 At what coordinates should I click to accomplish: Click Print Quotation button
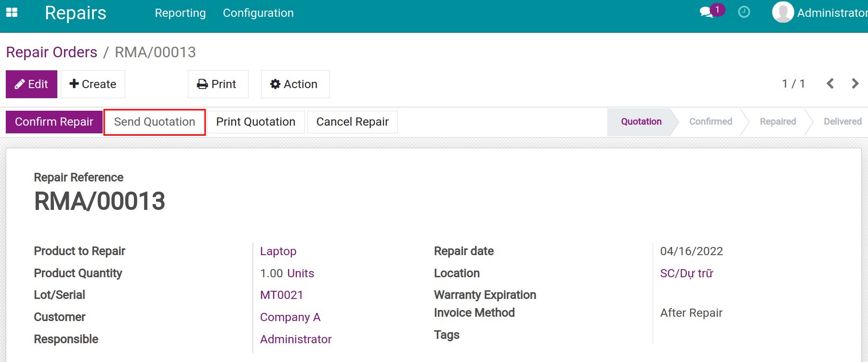256,122
